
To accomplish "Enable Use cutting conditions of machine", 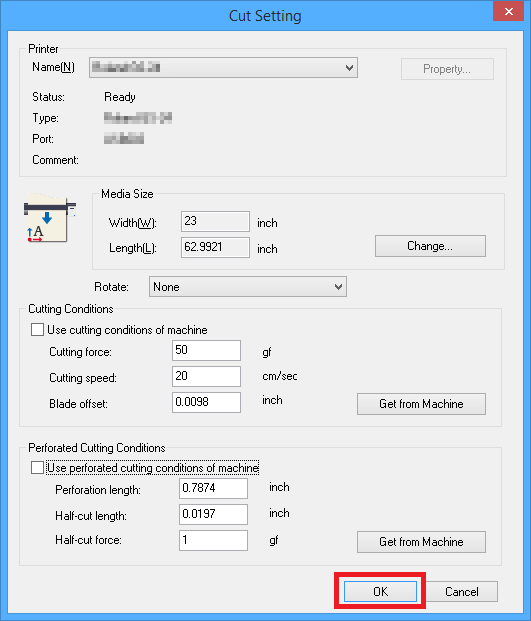I will [x=37, y=330].
